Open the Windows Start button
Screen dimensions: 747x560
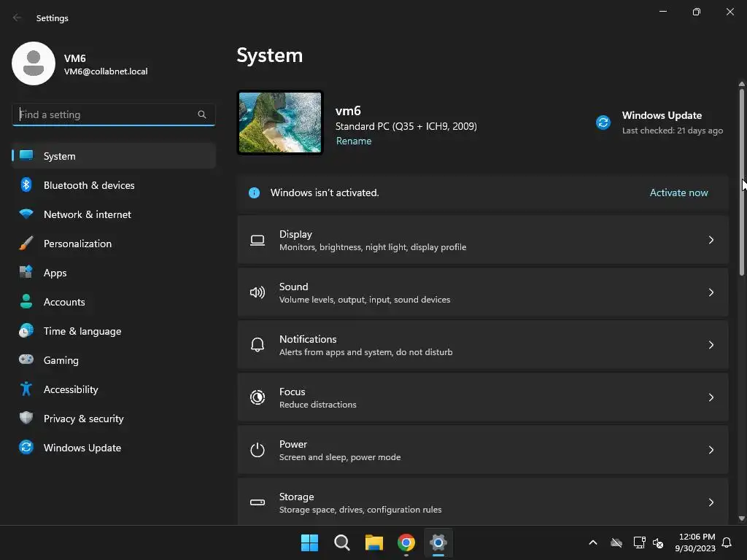pos(309,542)
